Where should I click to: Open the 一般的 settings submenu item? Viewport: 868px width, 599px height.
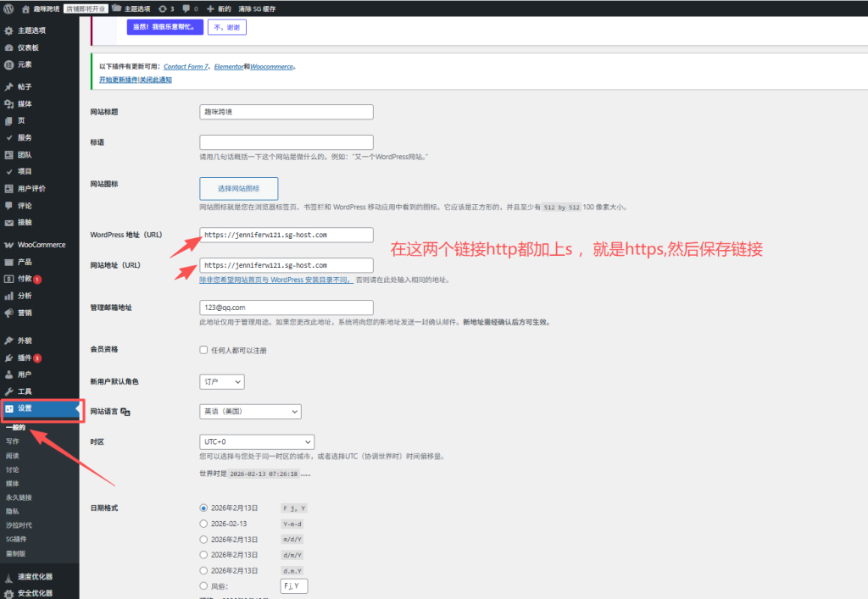click(x=17, y=426)
